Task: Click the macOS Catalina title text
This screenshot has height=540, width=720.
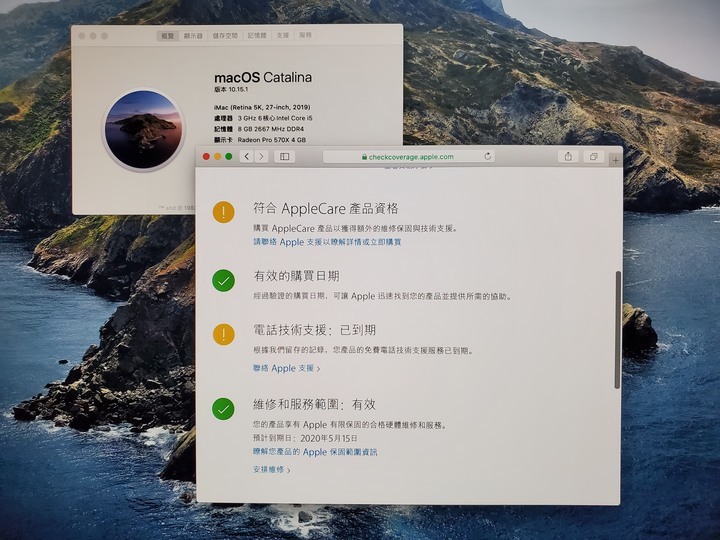Action: [x=263, y=77]
